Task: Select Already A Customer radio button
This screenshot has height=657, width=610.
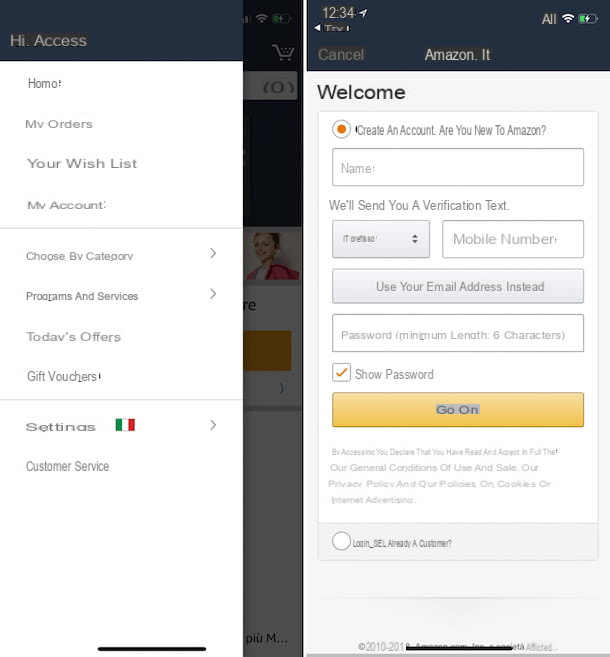Action: (x=341, y=541)
